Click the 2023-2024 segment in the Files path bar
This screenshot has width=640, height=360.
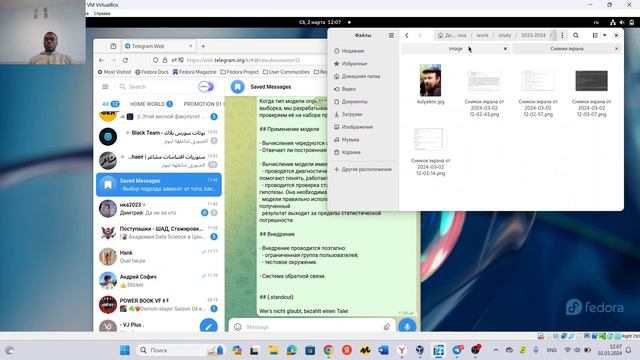pos(533,36)
